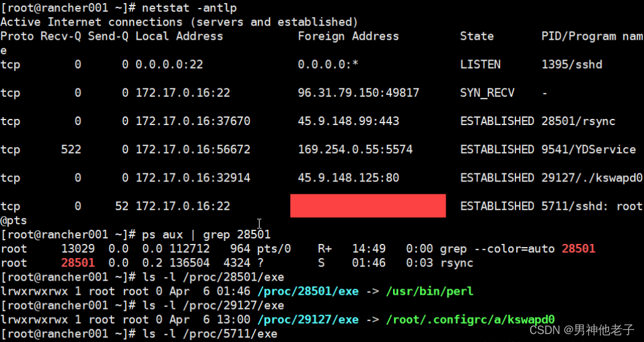Screen dimensions: 644x342
Task: Select foreign address '45.9.148.125:80'
Action: click(348, 178)
